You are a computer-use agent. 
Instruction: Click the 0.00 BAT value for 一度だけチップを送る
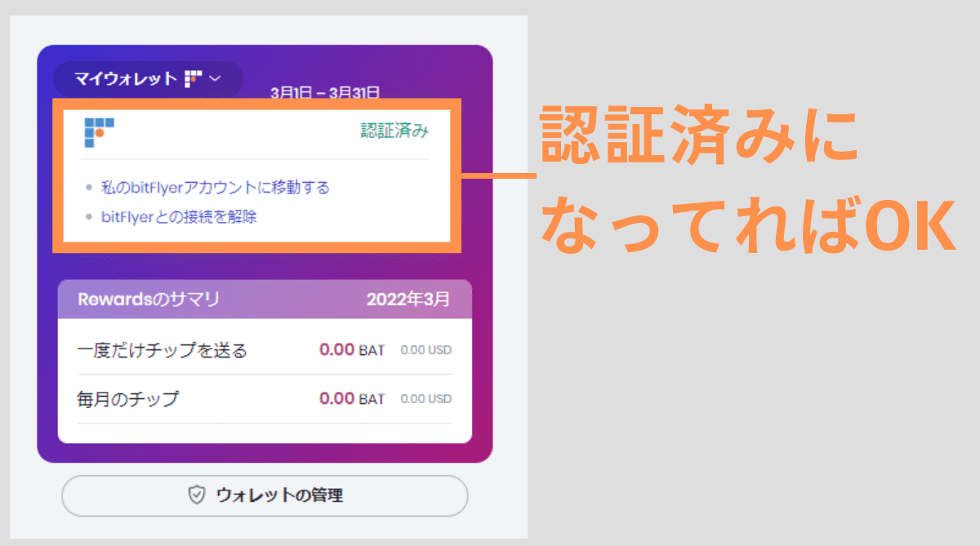click(x=352, y=350)
